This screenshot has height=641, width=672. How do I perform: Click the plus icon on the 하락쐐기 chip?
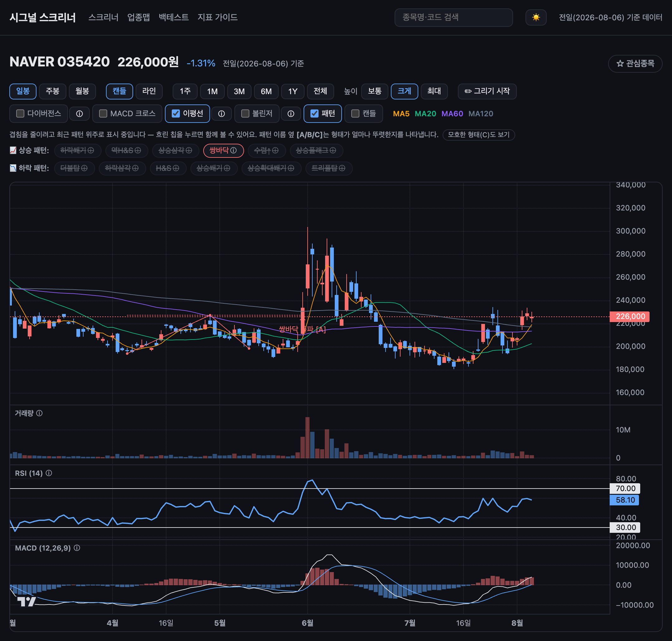coord(91,150)
